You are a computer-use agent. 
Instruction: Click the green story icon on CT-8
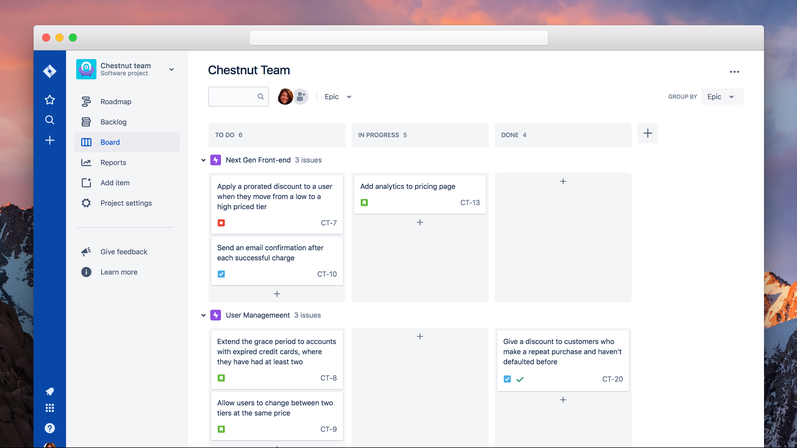tap(221, 378)
